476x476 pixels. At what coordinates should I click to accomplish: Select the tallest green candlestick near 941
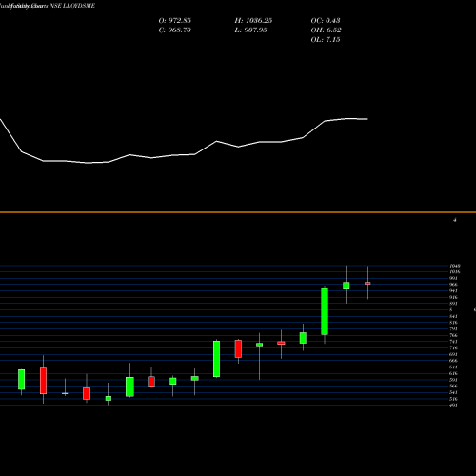click(325, 311)
